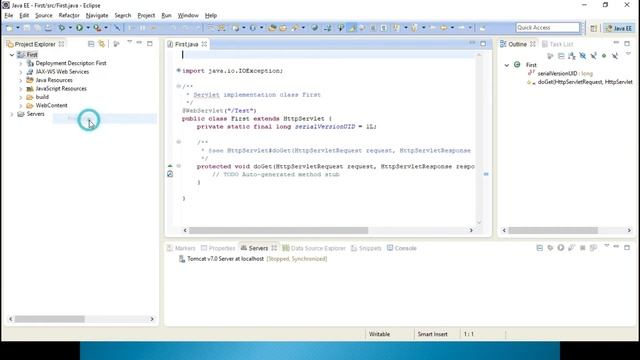Switch to the Snippets tab
The width and height of the screenshot is (640, 360).
pos(366,248)
